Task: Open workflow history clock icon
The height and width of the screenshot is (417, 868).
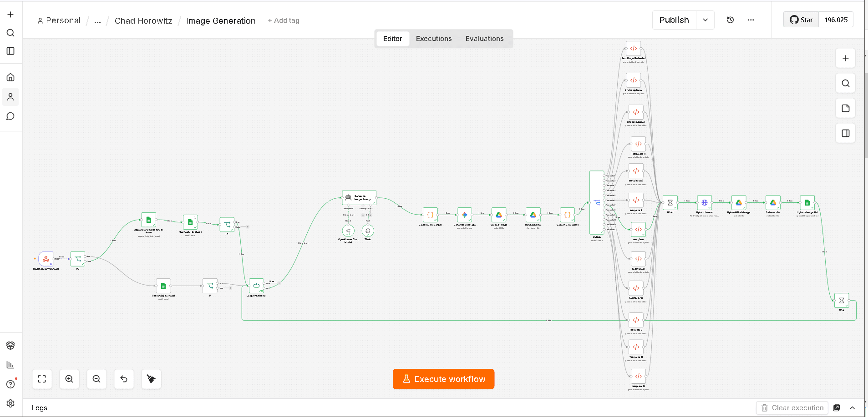Action: [x=731, y=20]
